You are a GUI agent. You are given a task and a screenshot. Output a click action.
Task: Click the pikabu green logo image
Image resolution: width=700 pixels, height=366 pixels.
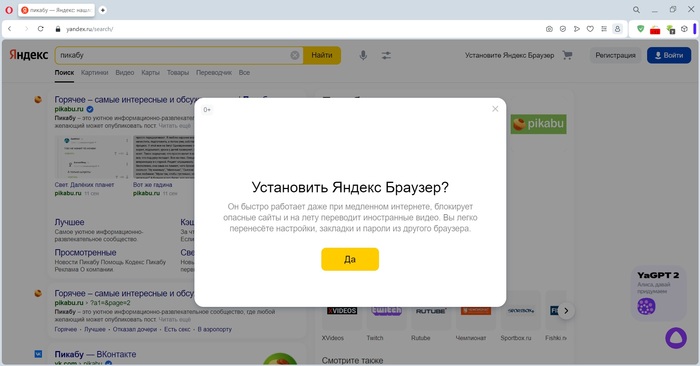[538, 124]
